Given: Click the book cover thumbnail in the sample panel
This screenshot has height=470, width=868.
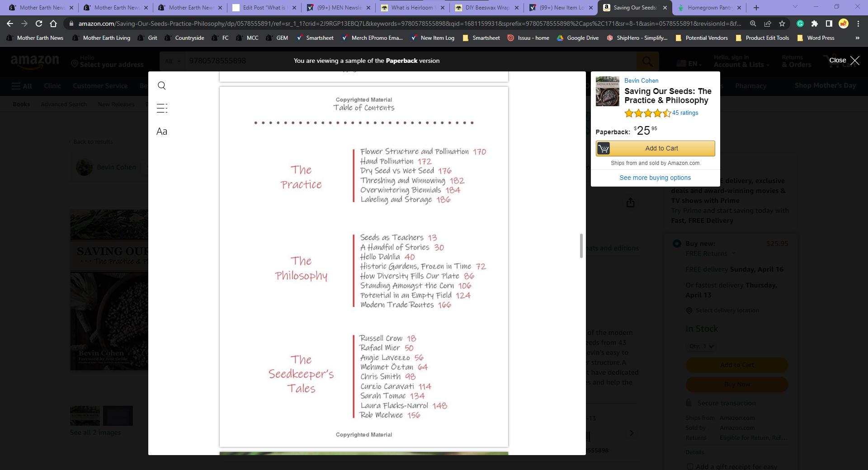Looking at the screenshot, I should [608, 91].
